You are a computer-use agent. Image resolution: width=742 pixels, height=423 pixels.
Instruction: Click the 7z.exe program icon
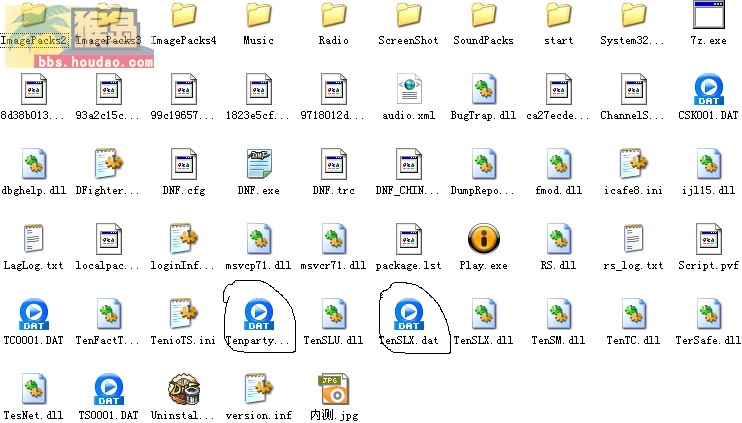[x=708, y=15]
